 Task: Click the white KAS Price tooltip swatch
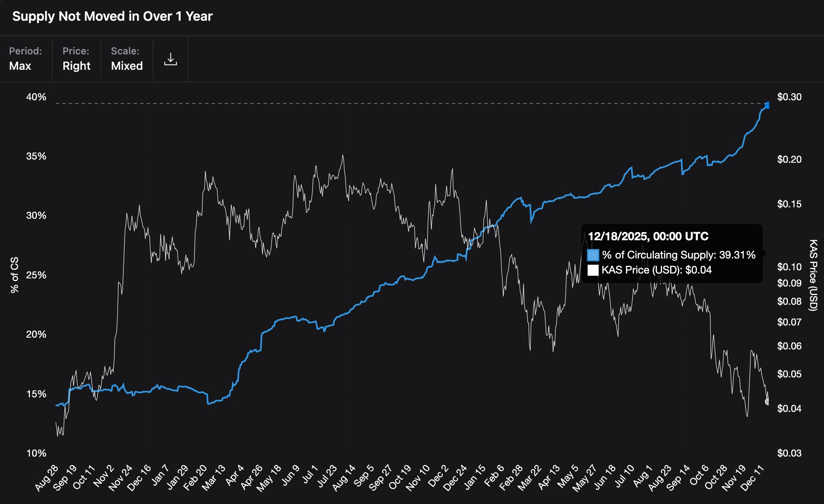coord(593,270)
